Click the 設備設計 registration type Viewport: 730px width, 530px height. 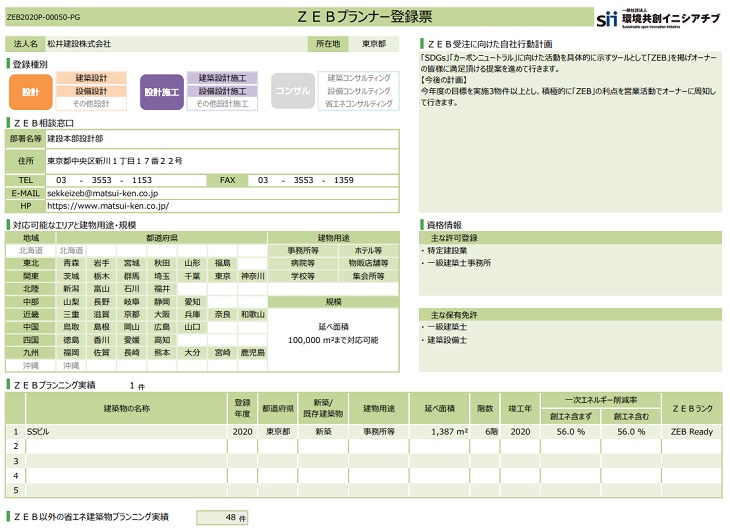pos(91,91)
